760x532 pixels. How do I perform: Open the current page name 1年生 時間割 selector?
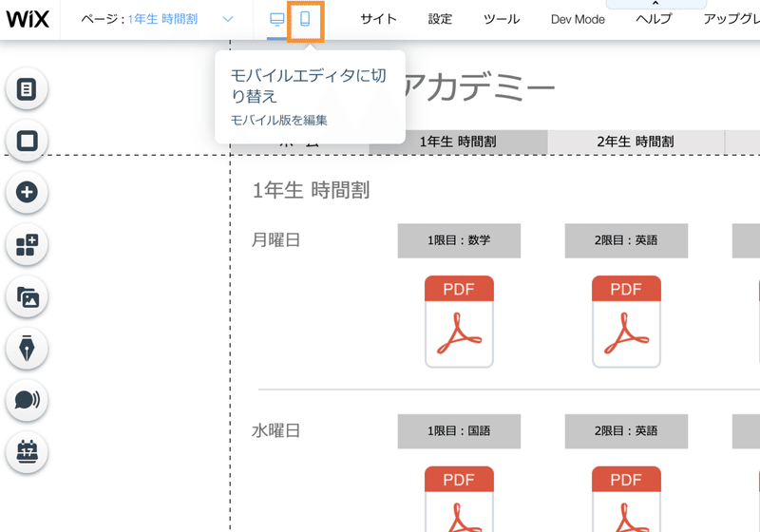tap(162, 19)
